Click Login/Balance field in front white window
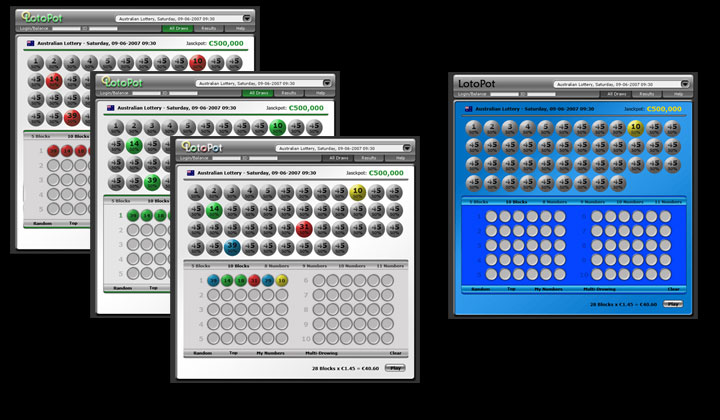Screen dimensions: 720x420 coord(226,158)
